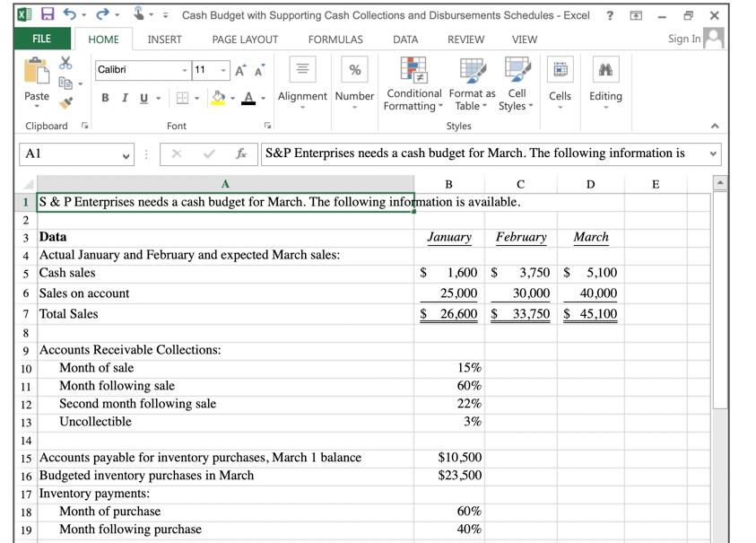
Task: Switch to the DATA tab
Action: coord(405,39)
